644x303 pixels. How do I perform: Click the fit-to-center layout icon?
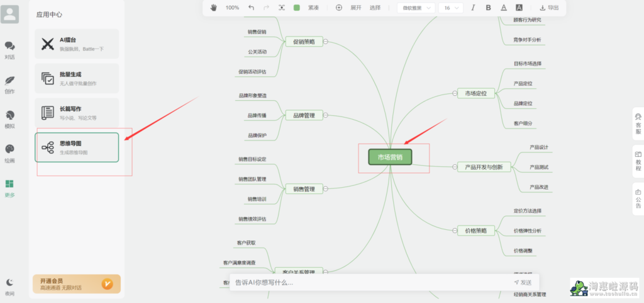coord(281,8)
